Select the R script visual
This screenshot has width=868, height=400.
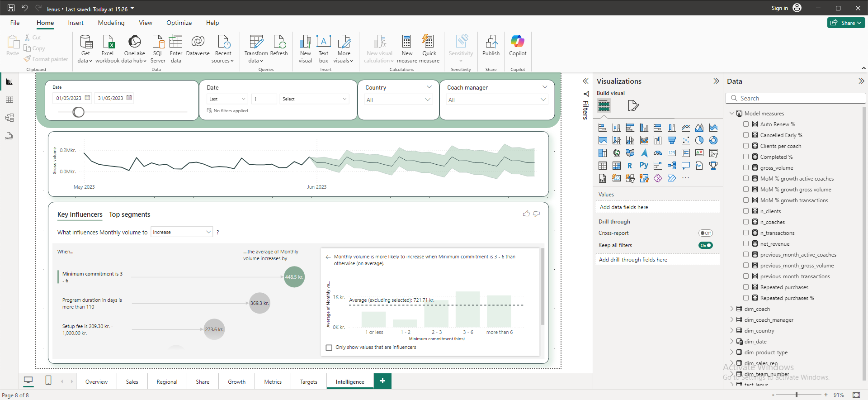click(x=630, y=166)
